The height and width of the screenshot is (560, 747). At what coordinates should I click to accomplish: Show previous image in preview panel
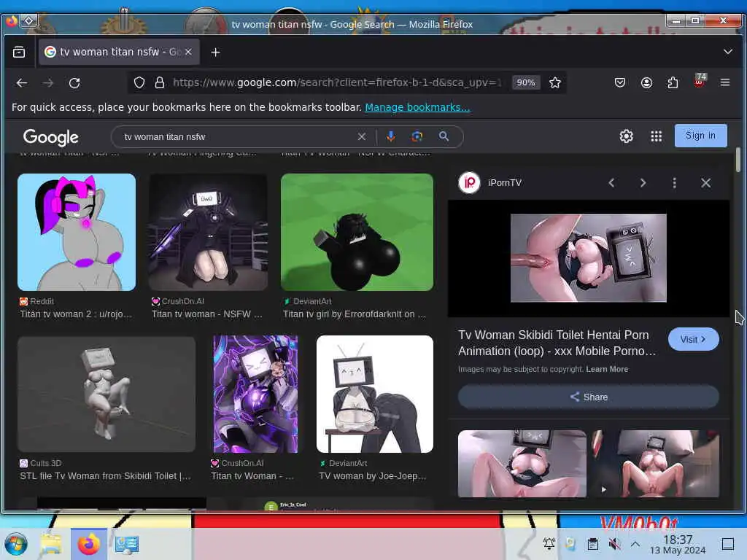(x=611, y=183)
